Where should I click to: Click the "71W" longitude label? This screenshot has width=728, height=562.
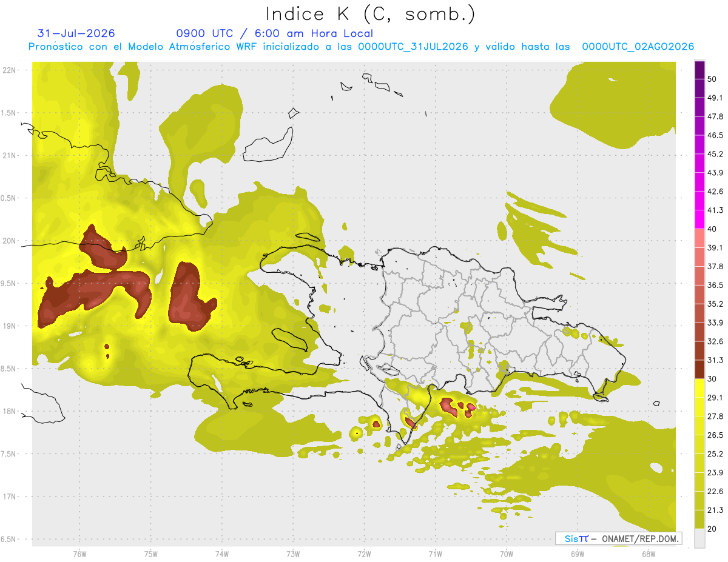[x=435, y=554]
